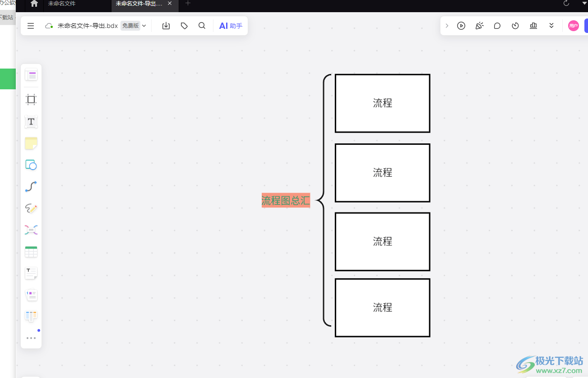Open the timer icon
The height and width of the screenshot is (378, 588).
coord(515,26)
